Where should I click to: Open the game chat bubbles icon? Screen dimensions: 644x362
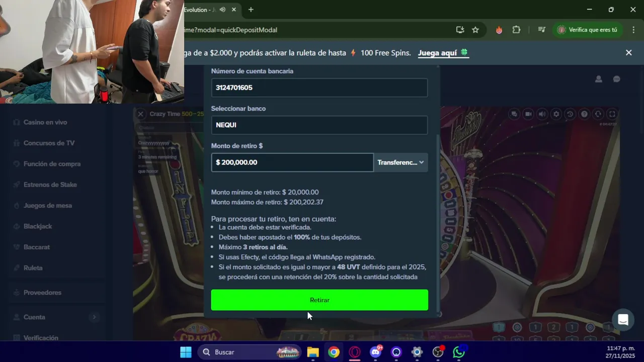tap(514, 114)
